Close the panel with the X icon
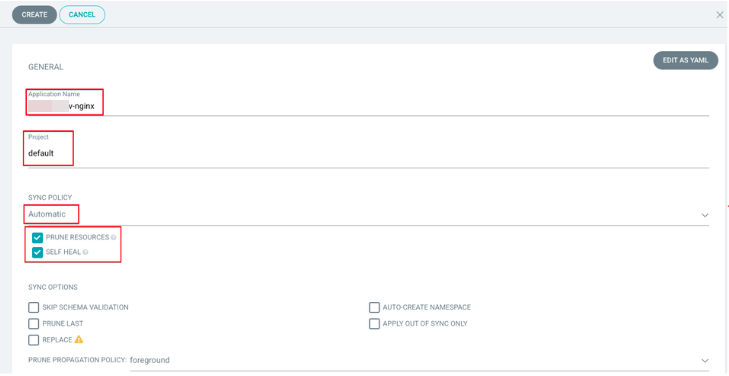 pyautogui.click(x=719, y=15)
